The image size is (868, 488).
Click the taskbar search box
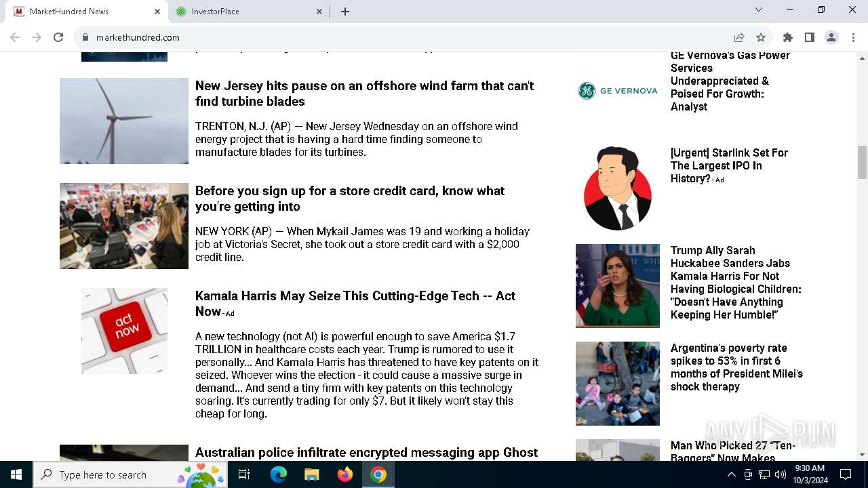(130, 474)
